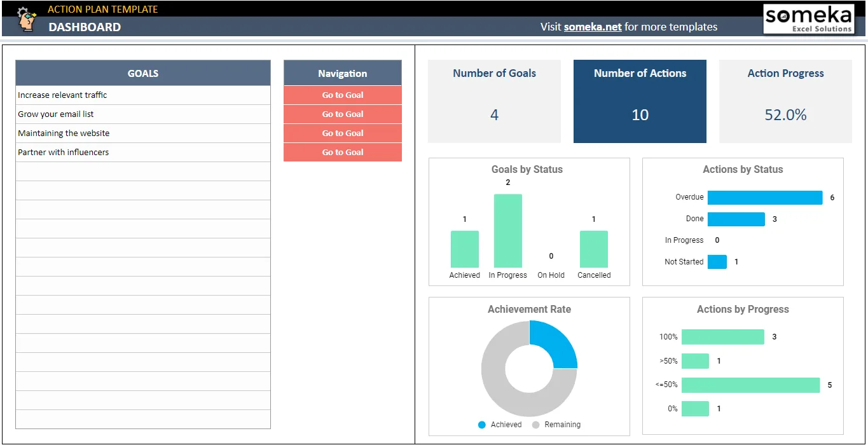This screenshot has width=868, height=445.
Task: Click the head-with-gears logo icon
Action: [27, 19]
